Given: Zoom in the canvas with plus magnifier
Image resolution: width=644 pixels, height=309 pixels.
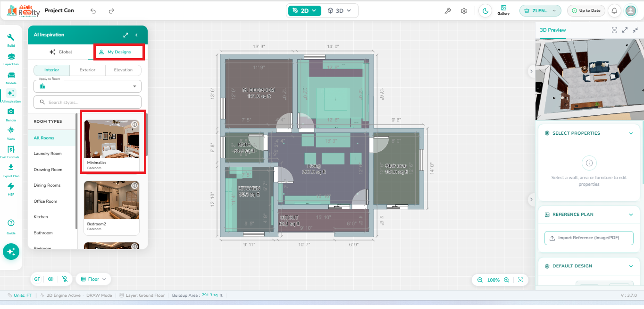Looking at the screenshot, I should [x=506, y=280].
